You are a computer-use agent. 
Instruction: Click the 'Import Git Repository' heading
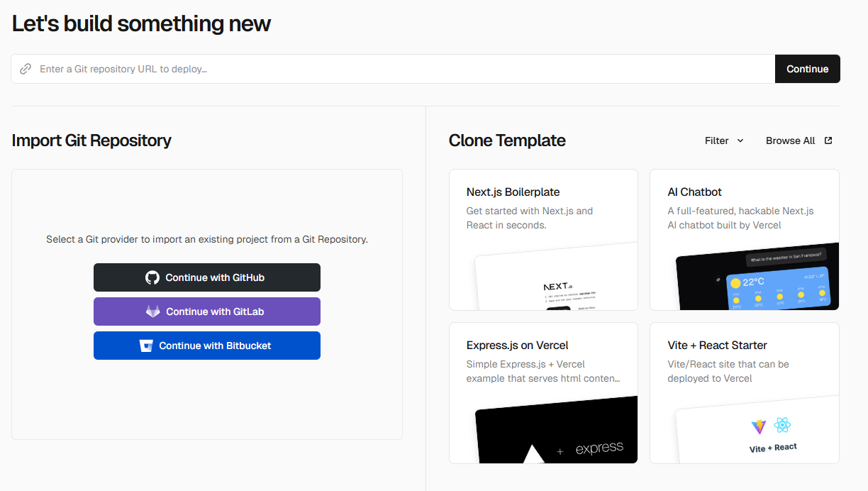point(91,140)
